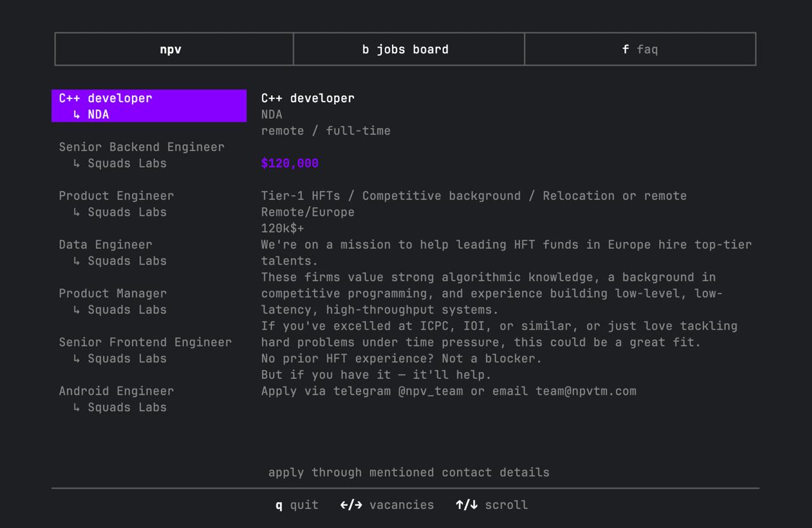This screenshot has height=528, width=812.
Task: Click the ↑/↓ scroll shortcut hint
Action: pos(492,505)
